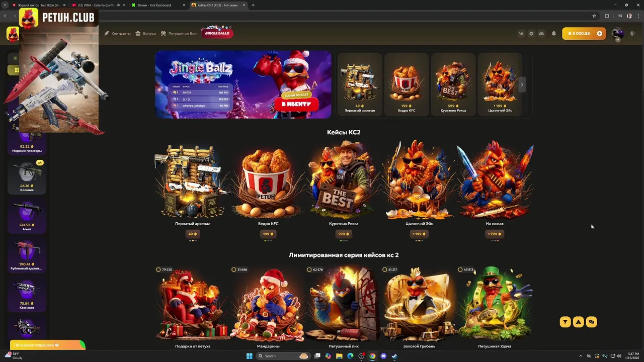
Task: Switch to the Stream - Kick Dashboard tab
Action: 159,5
